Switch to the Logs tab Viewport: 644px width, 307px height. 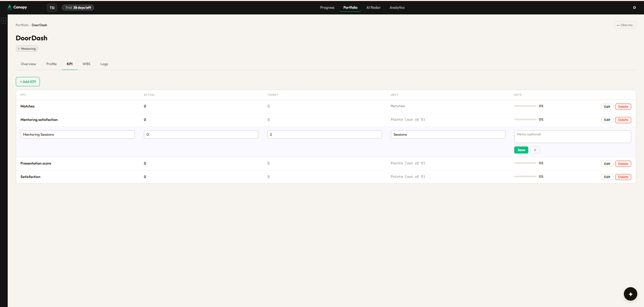104,64
